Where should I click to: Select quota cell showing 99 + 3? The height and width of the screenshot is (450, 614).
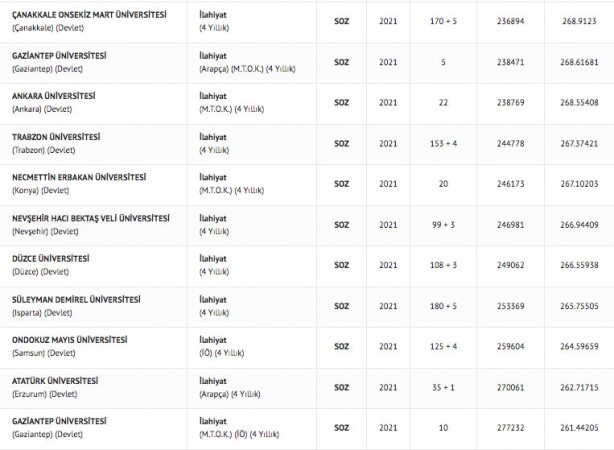[x=443, y=224]
